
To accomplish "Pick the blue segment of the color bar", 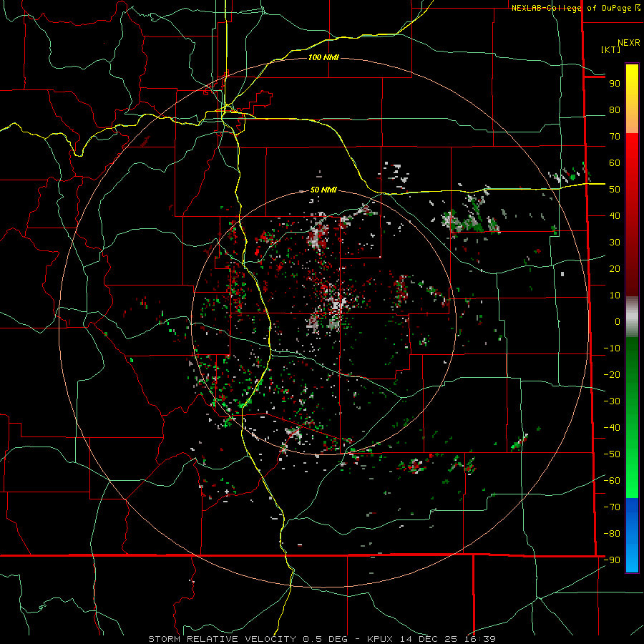I will (x=632, y=535).
